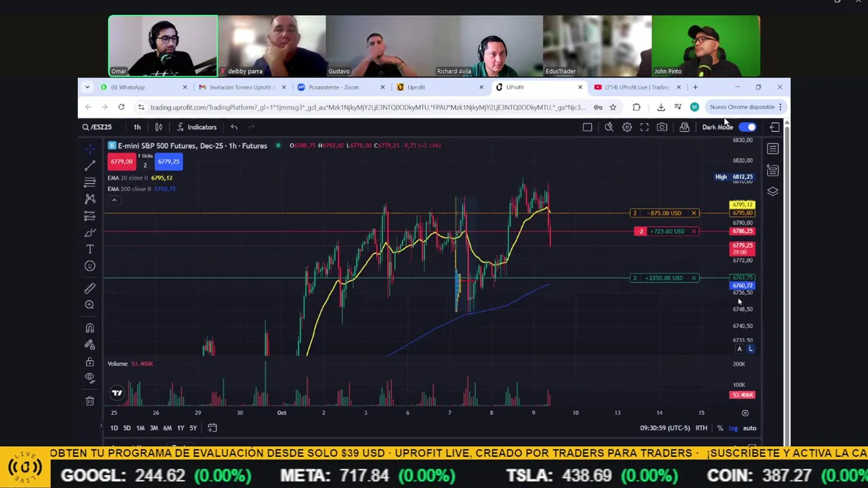
Task: Set the 6M date range
Action: [x=167, y=428]
